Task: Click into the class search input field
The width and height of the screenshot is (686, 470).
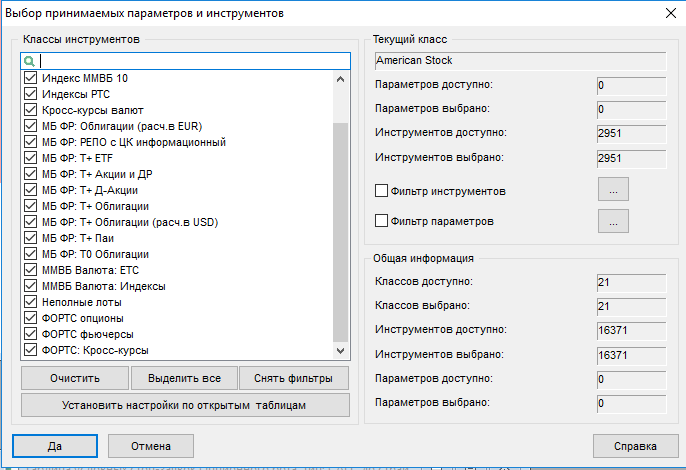Action: click(x=190, y=61)
